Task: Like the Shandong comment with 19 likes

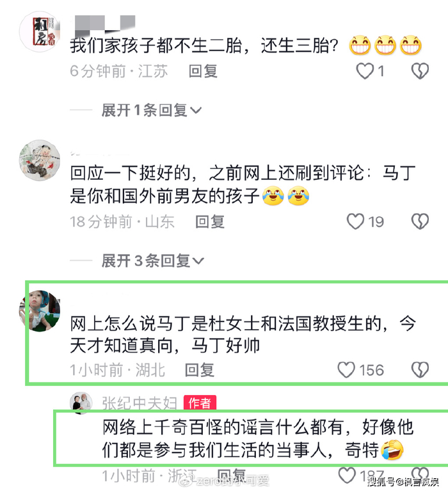Action: (x=356, y=221)
